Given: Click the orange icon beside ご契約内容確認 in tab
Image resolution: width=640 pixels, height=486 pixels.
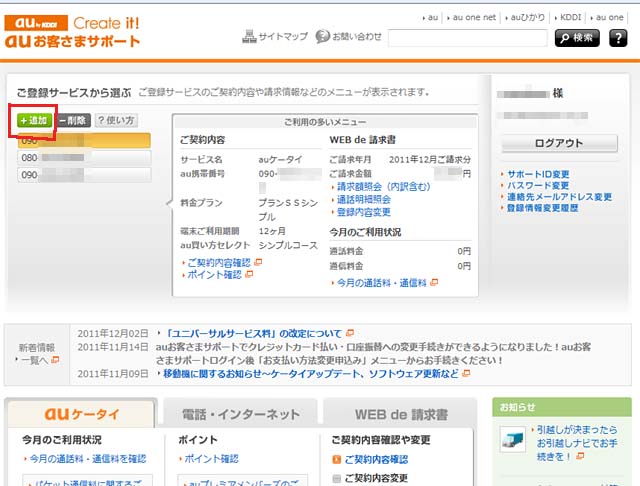Looking at the screenshot, I should pyautogui.click(x=337, y=460).
